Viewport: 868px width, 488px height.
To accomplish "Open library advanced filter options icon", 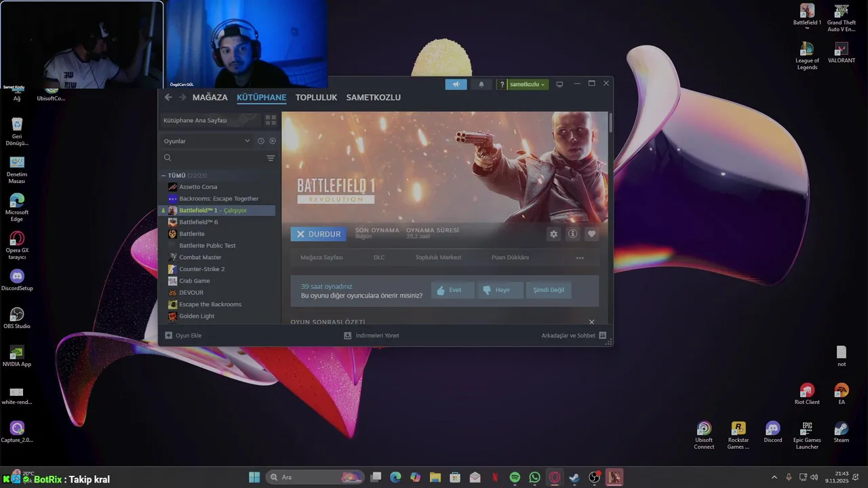I will click(x=271, y=158).
